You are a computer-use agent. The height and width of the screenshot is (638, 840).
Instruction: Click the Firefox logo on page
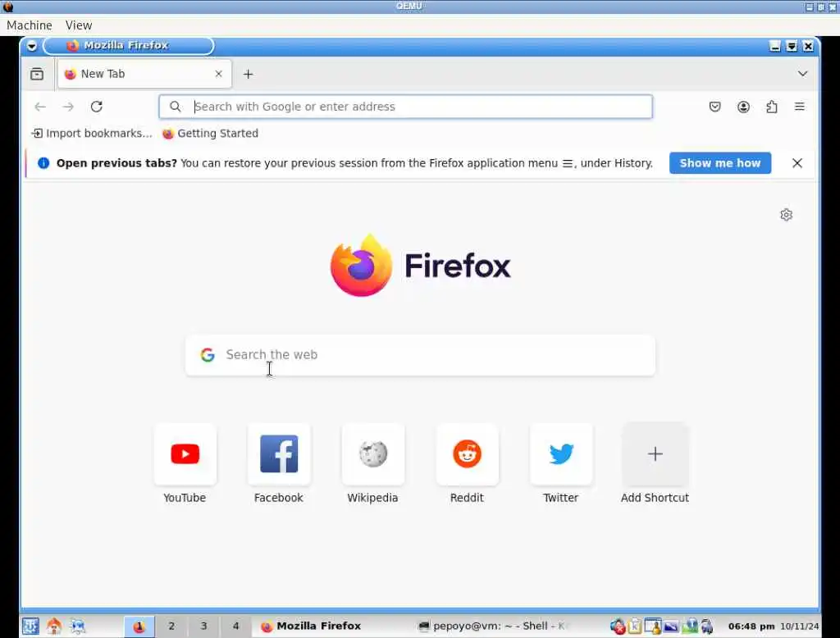(420, 265)
